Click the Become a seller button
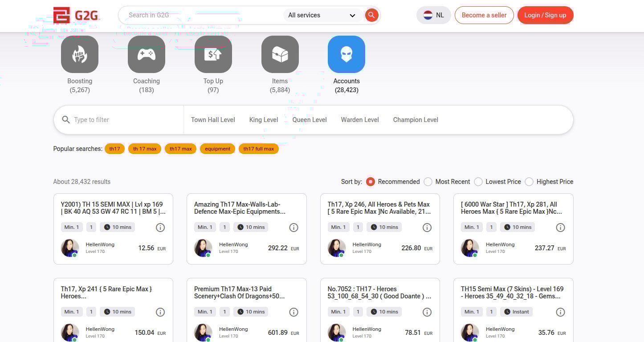Image resolution: width=644 pixels, height=342 pixels. pyautogui.click(x=484, y=15)
